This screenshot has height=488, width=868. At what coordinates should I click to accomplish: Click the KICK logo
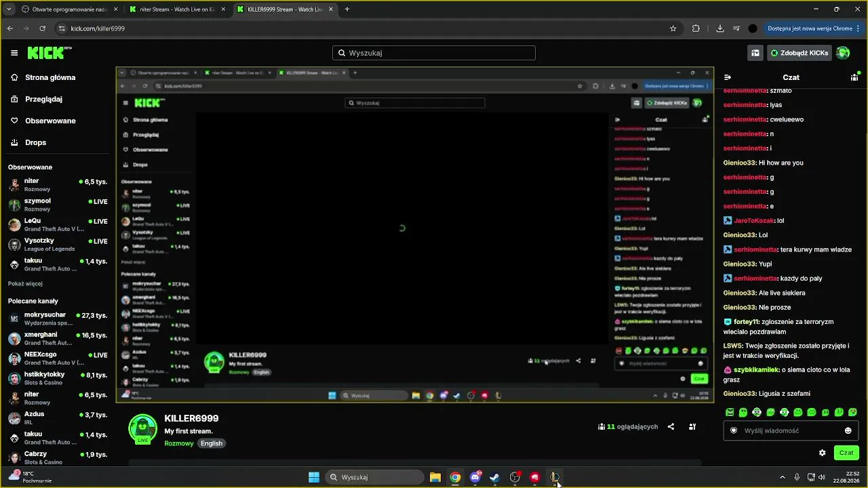50,53
